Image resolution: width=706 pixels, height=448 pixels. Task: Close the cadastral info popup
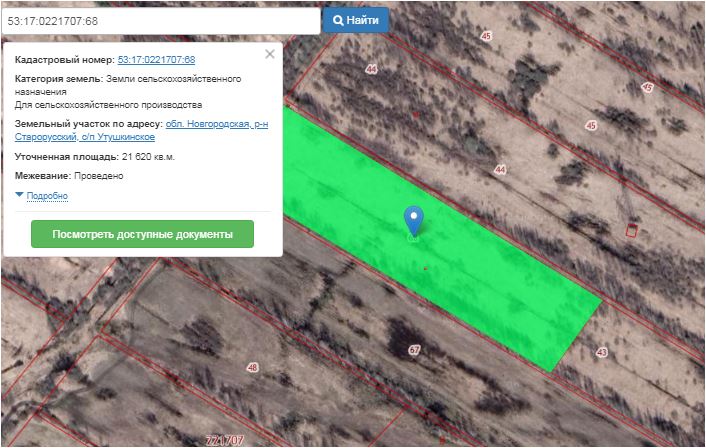pyautogui.click(x=269, y=55)
